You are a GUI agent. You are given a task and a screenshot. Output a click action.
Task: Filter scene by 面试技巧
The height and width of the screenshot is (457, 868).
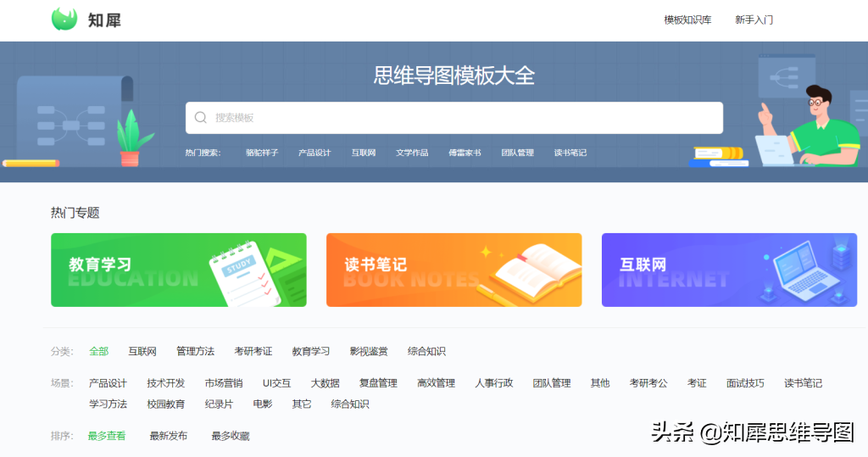(745, 382)
